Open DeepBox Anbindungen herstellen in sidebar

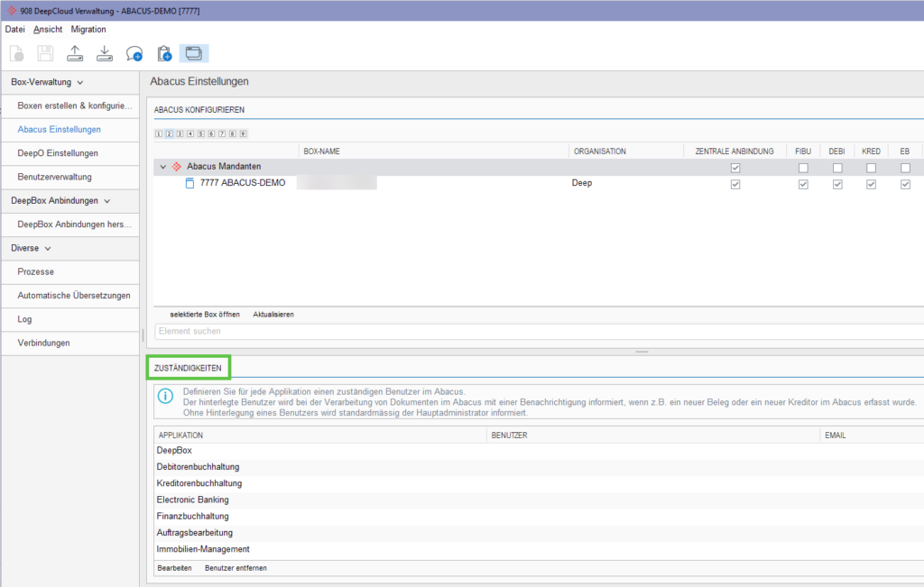(x=70, y=225)
